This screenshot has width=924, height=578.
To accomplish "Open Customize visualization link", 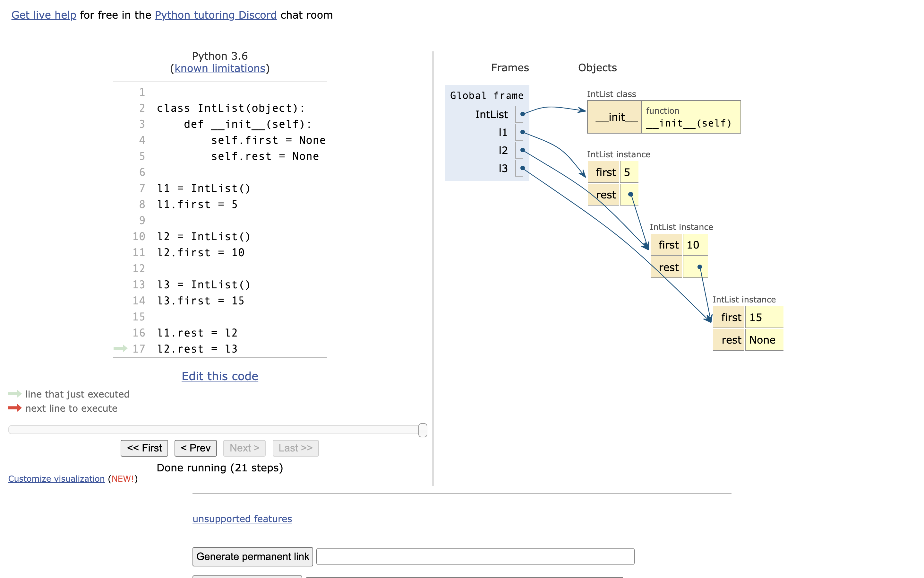I will [56, 478].
